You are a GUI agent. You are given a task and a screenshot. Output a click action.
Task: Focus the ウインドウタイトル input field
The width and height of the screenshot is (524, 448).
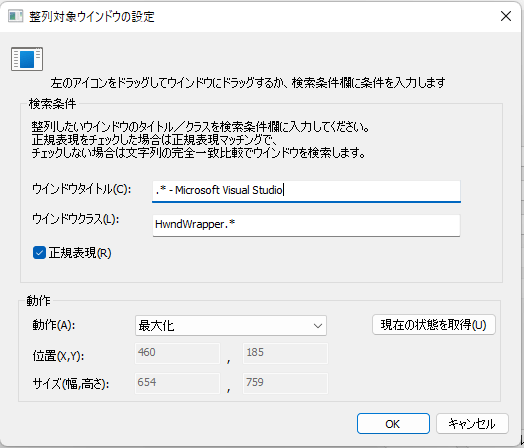tap(306, 191)
